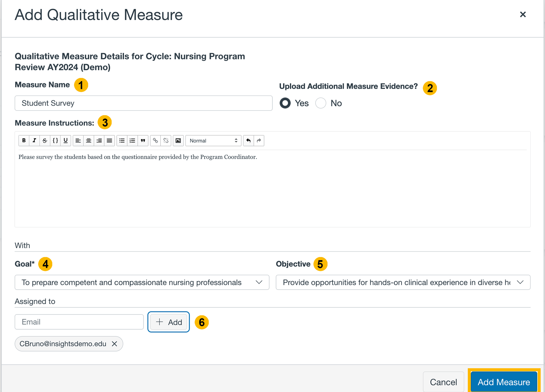Apply italic formatting to the instruction text
Viewport: 545px width, 392px height.
click(34, 141)
